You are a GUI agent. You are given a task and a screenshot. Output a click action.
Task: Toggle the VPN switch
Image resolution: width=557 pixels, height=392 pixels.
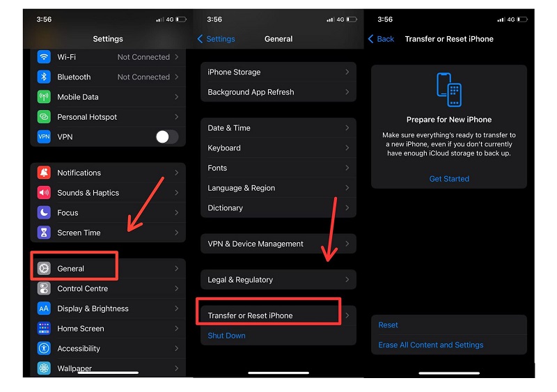[167, 137]
